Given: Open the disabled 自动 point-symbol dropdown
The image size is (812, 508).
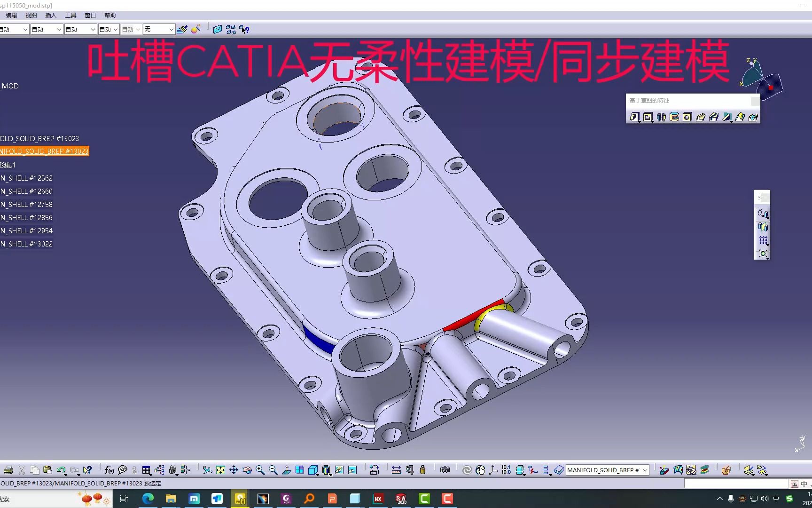Looking at the screenshot, I should coord(131,29).
